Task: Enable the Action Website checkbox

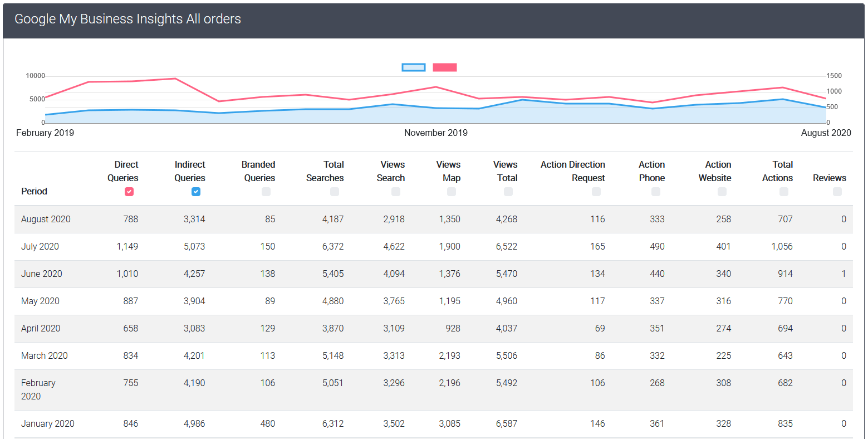Action: click(x=722, y=192)
